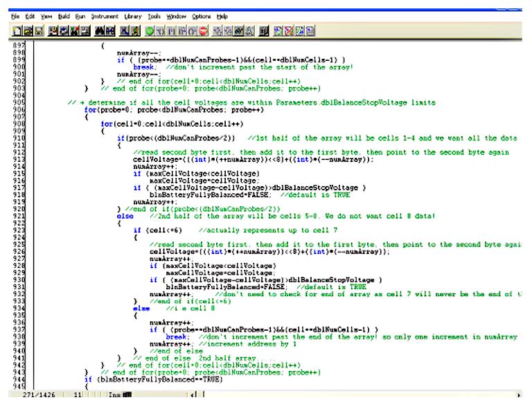This screenshot has width=532, height=409.
Task: Click the horizontal scrollbar right arrow
Action: (518, 394)
